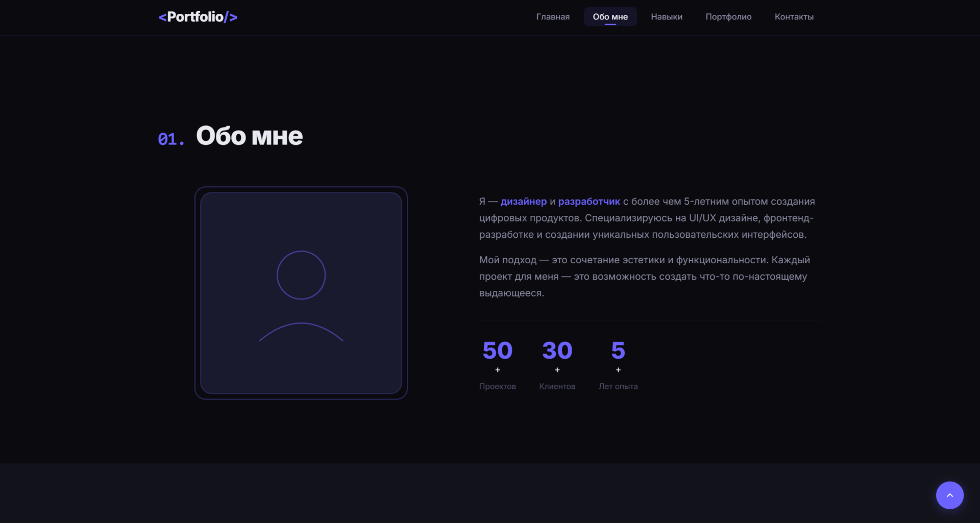This screenshot has height=523, width=980.
Task: Click the Обо мне section heading
Action: 249,136
